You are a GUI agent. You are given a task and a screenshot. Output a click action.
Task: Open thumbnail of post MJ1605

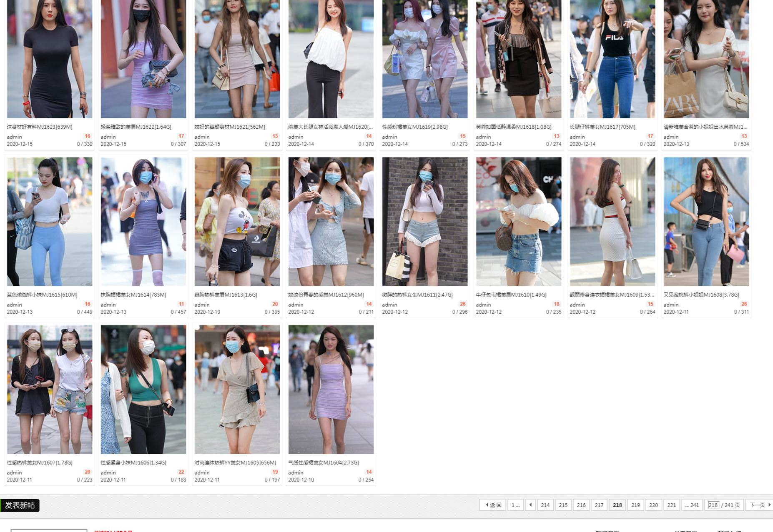pos(237,389)
